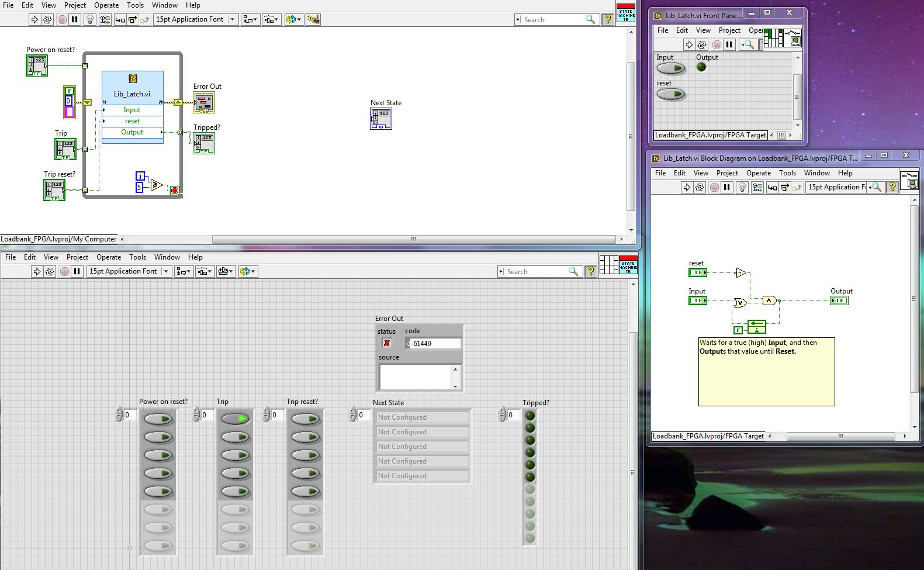Open Context Help question mark in top window
The image size is (924, 570).
click(x=608, y=19)
